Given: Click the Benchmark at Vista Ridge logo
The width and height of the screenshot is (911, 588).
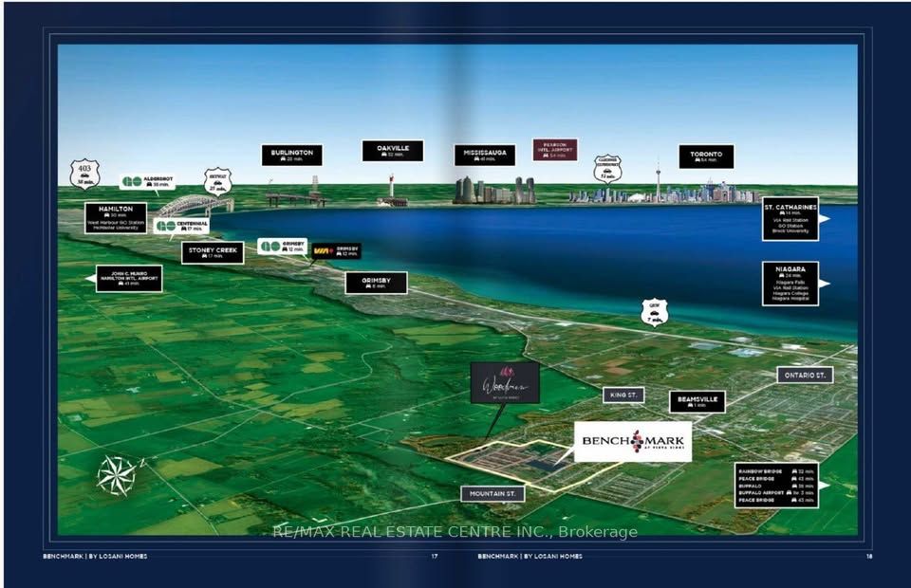Looking at the screenshot, I should click(633, 442).
